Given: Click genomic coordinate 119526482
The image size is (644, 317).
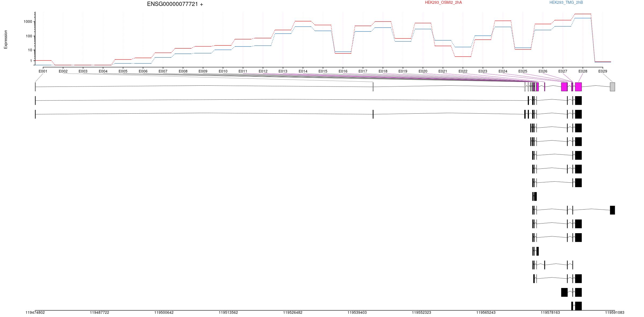Looking at the screenshot, I should 293,312.
